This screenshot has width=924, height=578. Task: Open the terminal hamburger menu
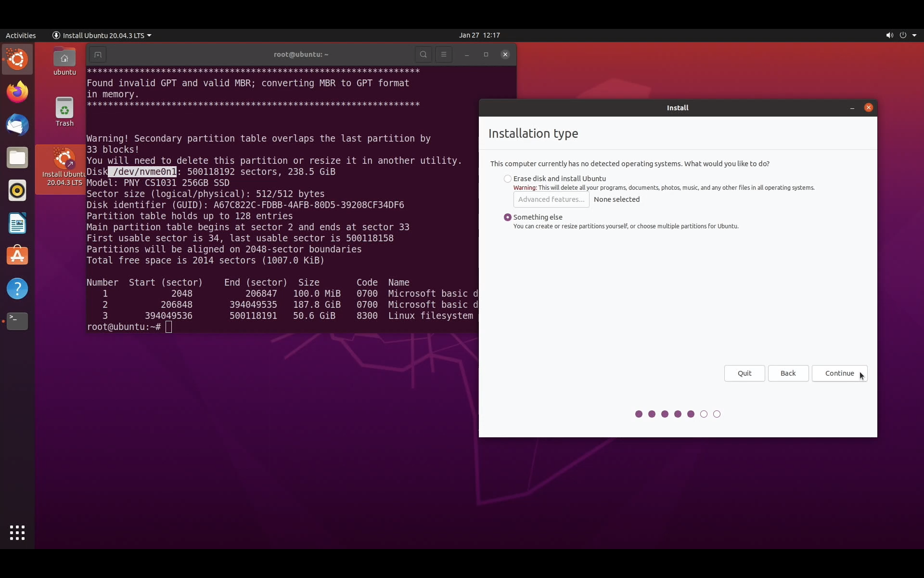coord(444,54)
